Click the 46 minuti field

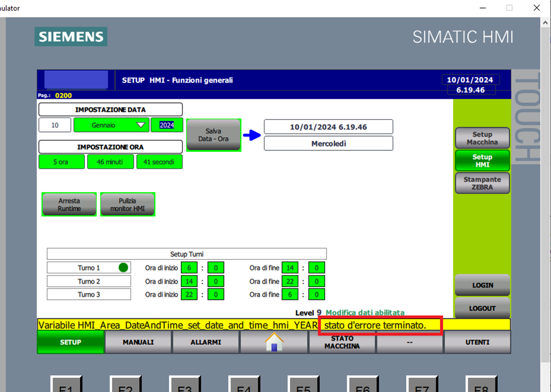(x=110, y=162)
